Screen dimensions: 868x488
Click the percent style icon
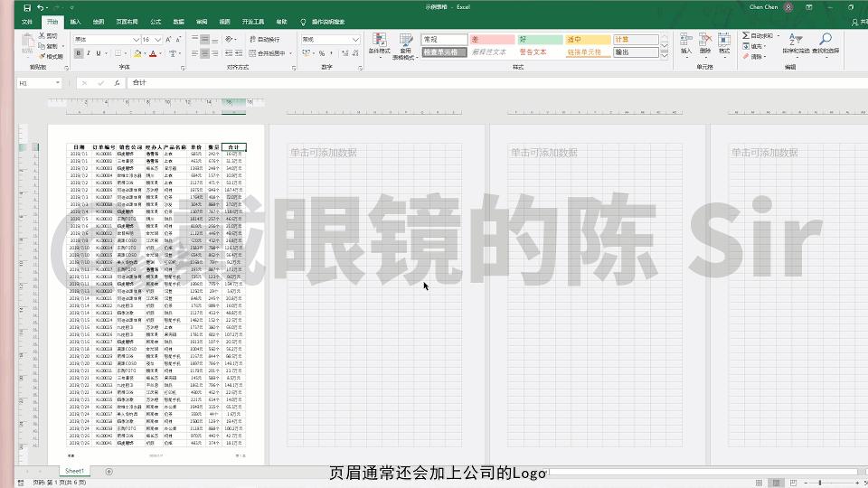[321, 53]
